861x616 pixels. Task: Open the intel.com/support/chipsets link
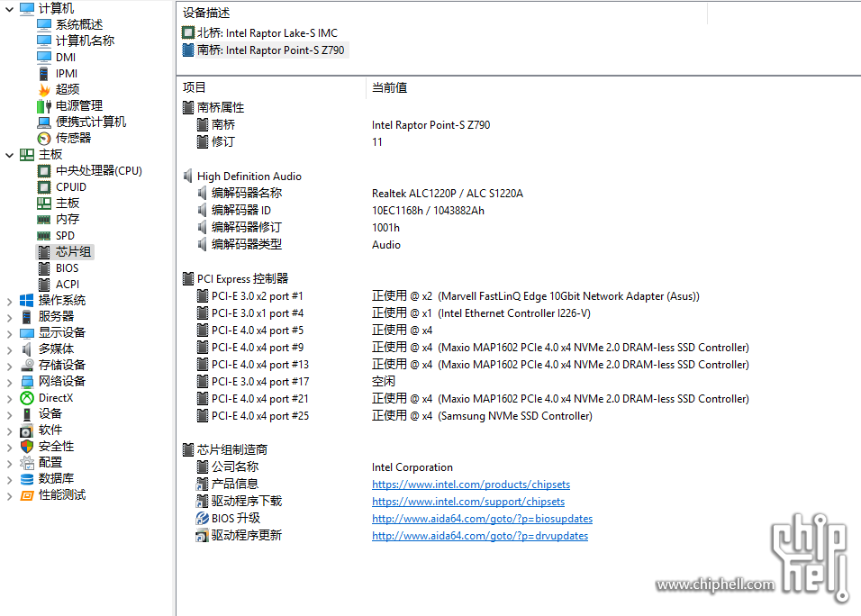pyautogui.click(x=467, y=502)
